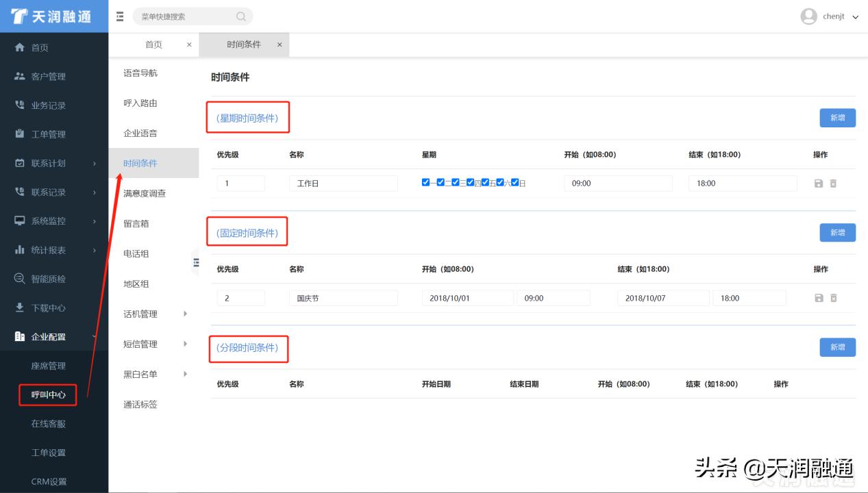This screenshot has width=868, height=493.
Task: Open the (固定时间条件) link
Action: click(248, 232)
